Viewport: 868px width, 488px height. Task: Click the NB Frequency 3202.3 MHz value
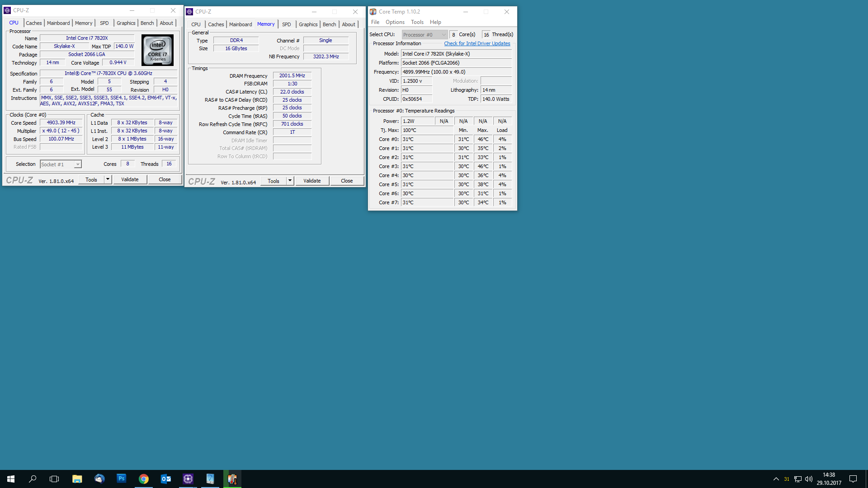(326, 56)
